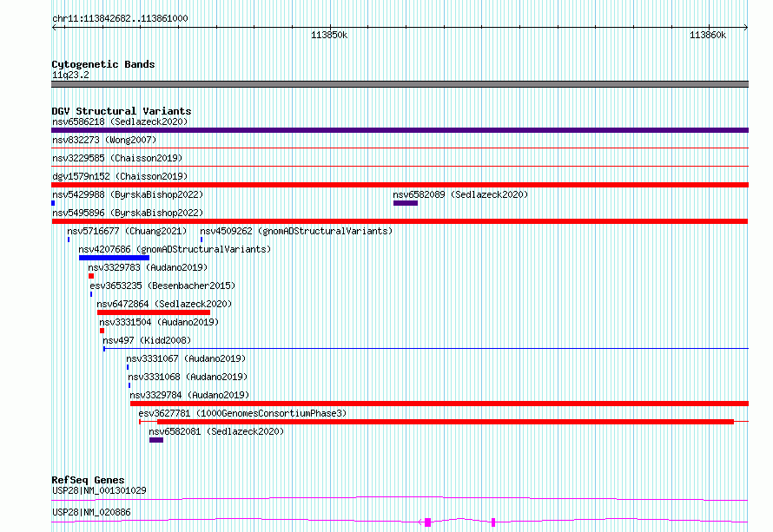
Task: Click the nsv6472864 (Sedlazeck2020) label
Action: [164, 304]
